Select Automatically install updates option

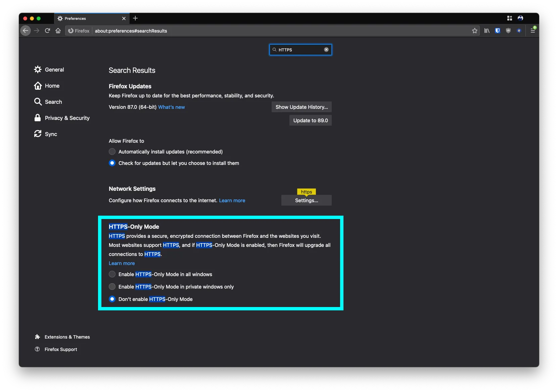click(x=112, y=151)
